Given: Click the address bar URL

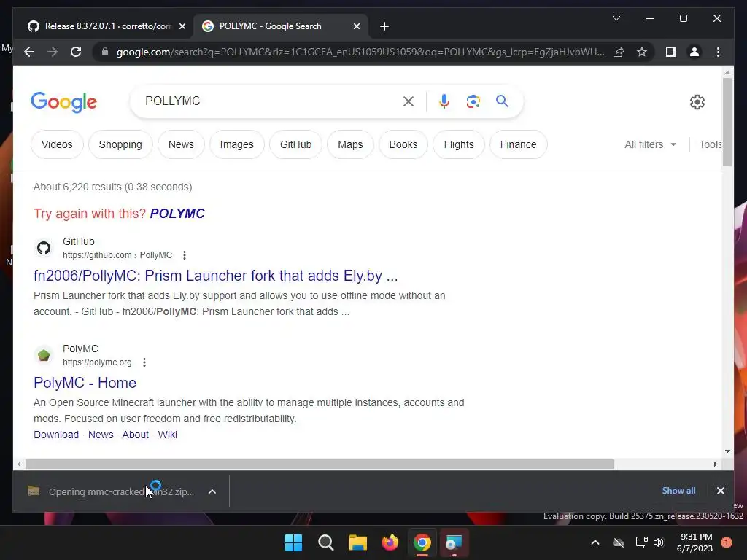Looking at the screenshot, I should 360,52.
